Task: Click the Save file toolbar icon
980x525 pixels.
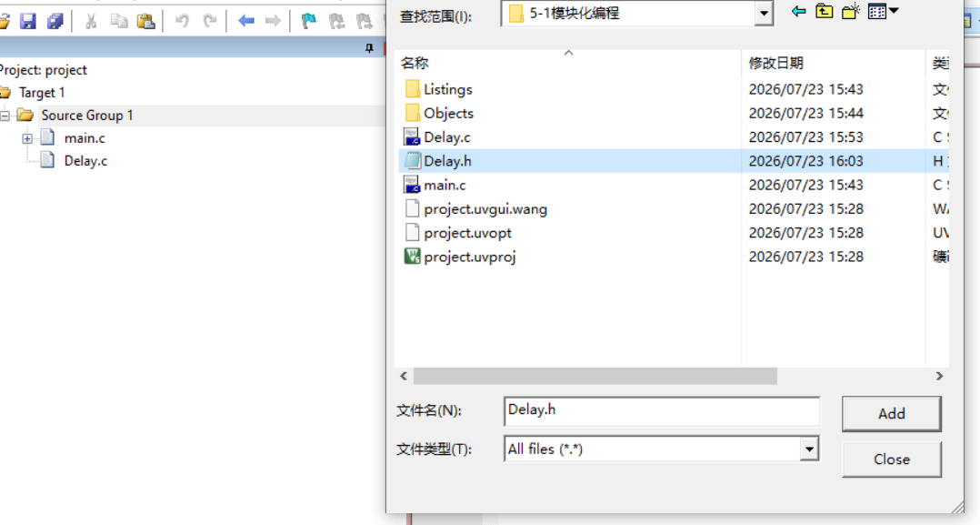Action: (28, 21)
